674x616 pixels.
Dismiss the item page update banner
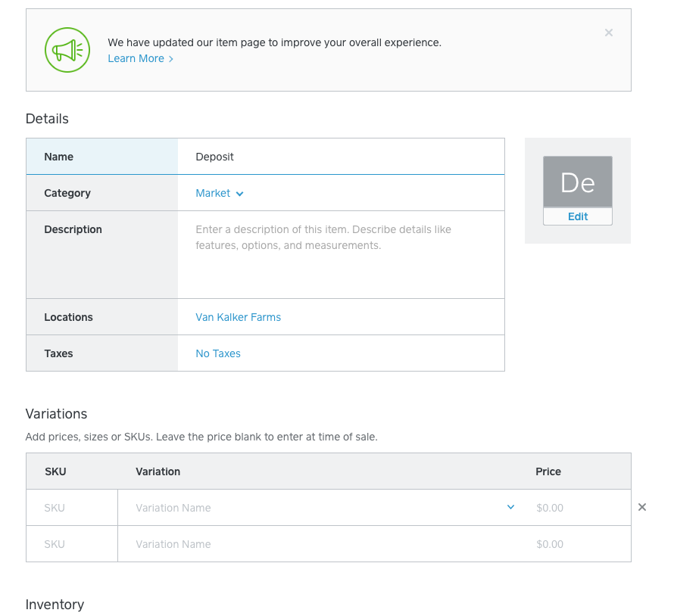coord(609,33)
